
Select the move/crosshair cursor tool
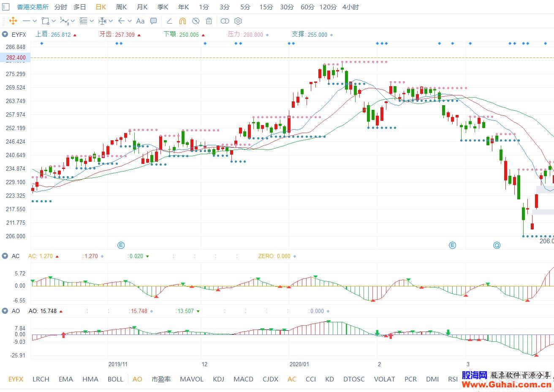(x=13, y=21)
